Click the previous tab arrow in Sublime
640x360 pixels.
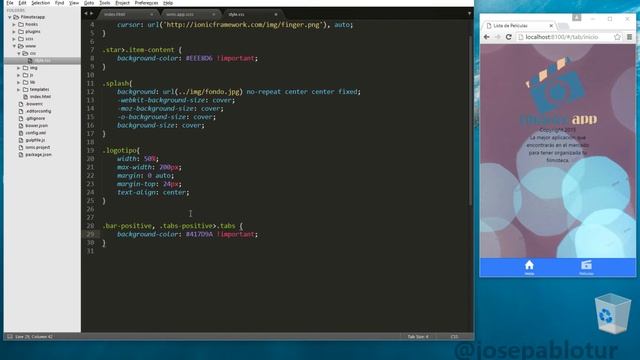[x=86, y=13]
